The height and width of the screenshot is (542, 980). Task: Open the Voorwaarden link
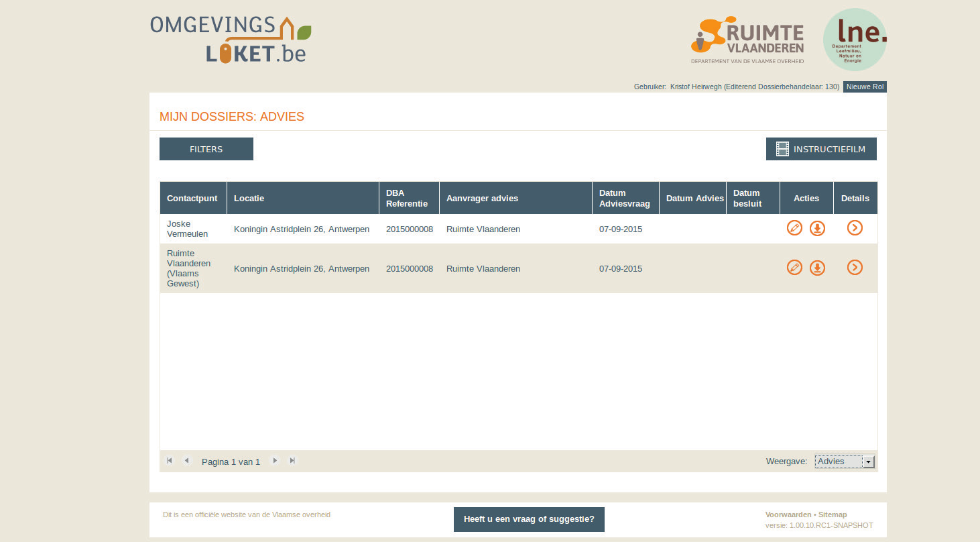click(x=790, y=514)
